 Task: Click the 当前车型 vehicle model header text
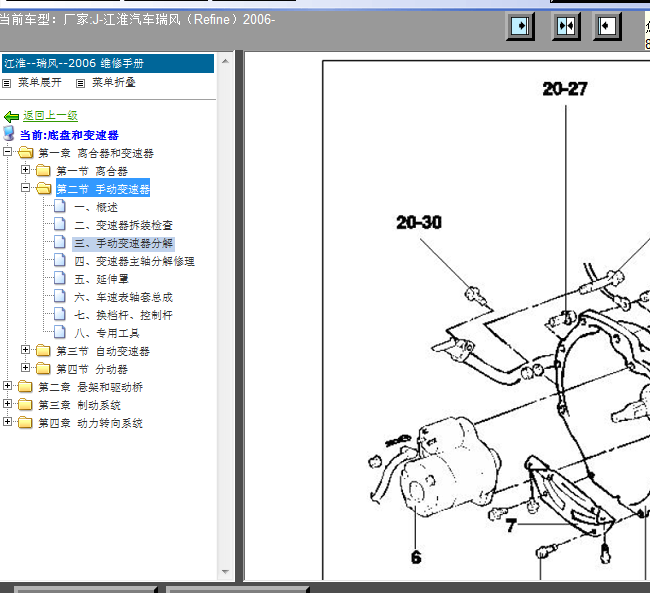click(137, 19)
